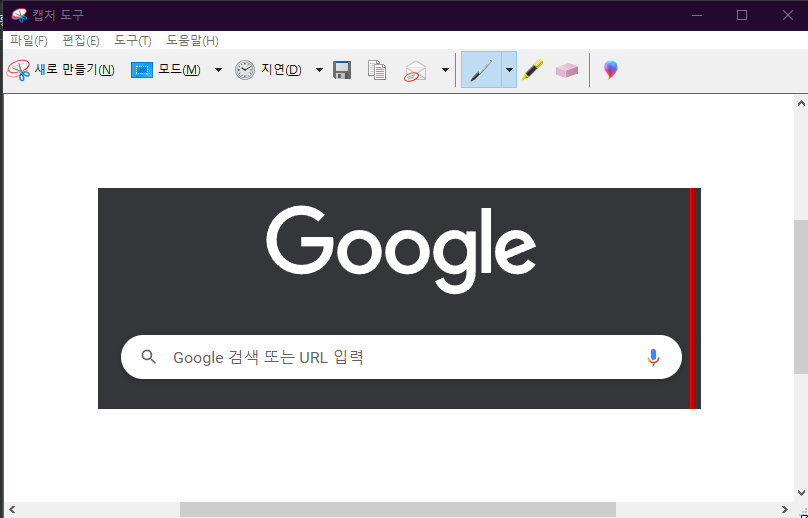The height and width of the screenshot is (518, 808).
Task: Open Paint 3D edit balloon icon
Action: [611, 70]
